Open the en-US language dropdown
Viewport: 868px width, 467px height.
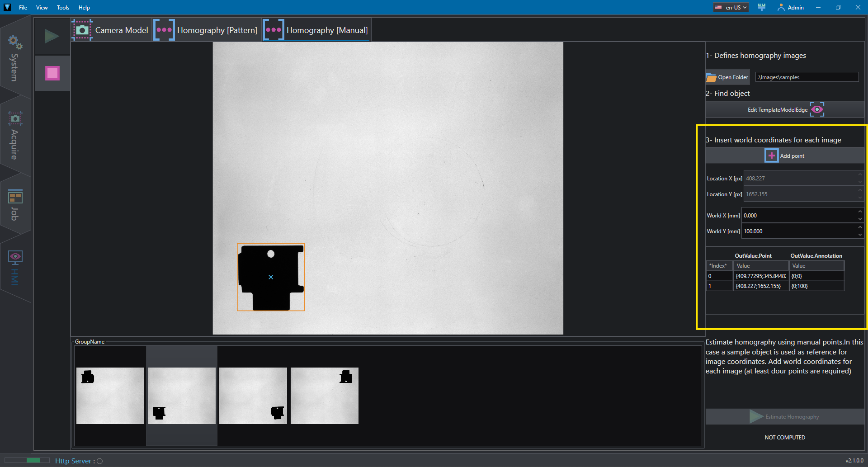click(x=731, y=7)
